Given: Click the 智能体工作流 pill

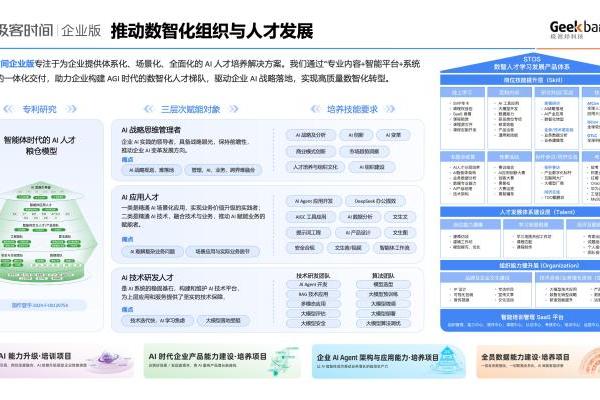Looking at the screenshot, I should (x=395, y=248).
